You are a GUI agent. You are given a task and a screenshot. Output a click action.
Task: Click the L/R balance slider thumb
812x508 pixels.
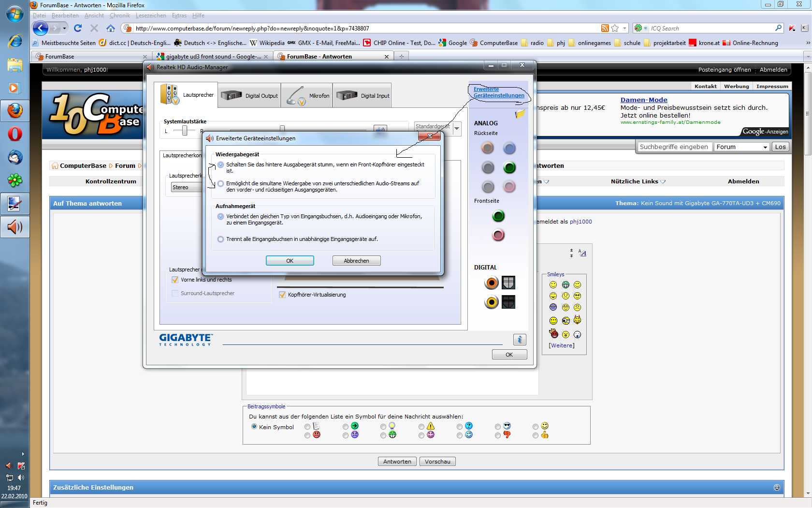coord(185,131)
